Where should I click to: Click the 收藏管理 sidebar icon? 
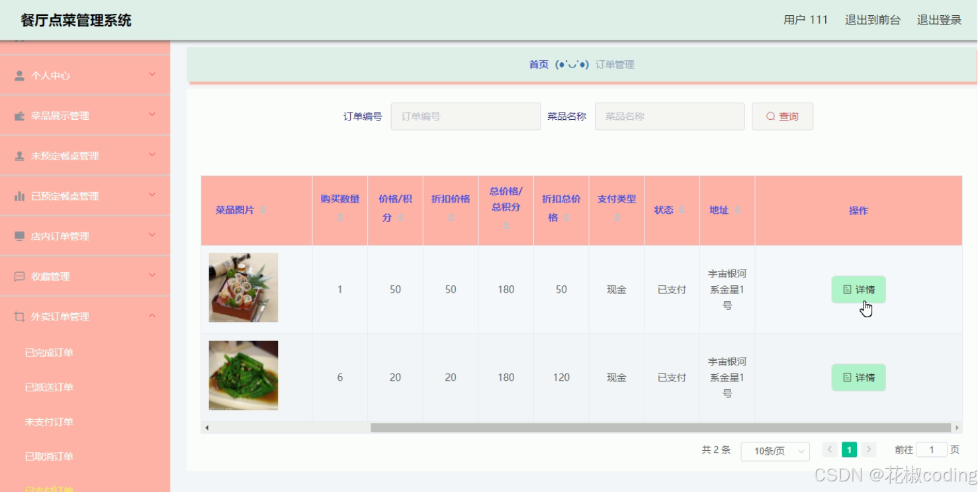(19, 275)
